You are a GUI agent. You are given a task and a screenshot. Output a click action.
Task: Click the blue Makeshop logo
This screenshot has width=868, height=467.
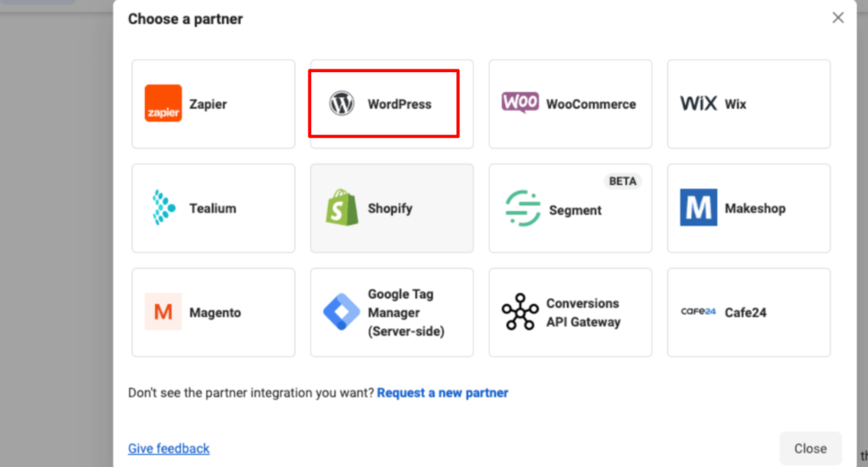point(698,208)
